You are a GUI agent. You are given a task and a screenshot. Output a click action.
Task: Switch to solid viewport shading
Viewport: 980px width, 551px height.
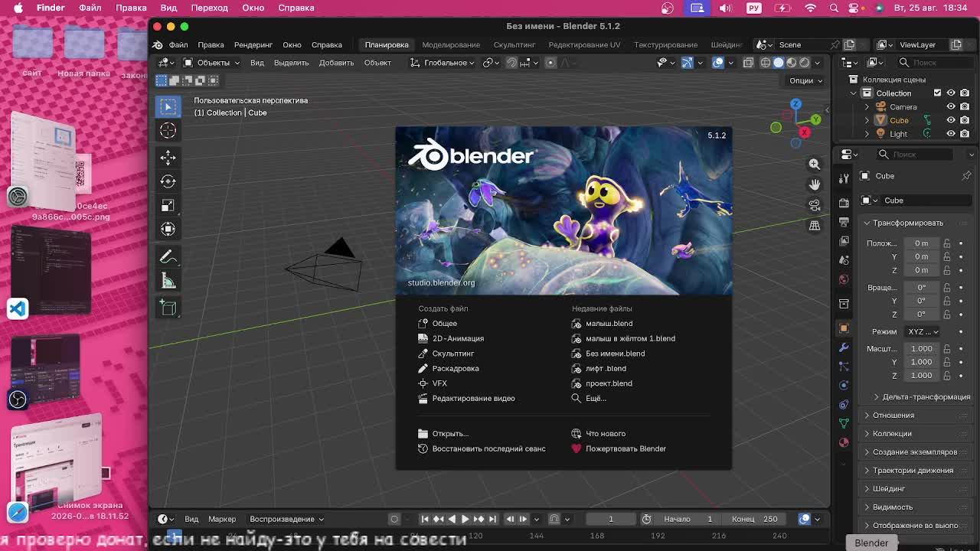pos(779,63)
